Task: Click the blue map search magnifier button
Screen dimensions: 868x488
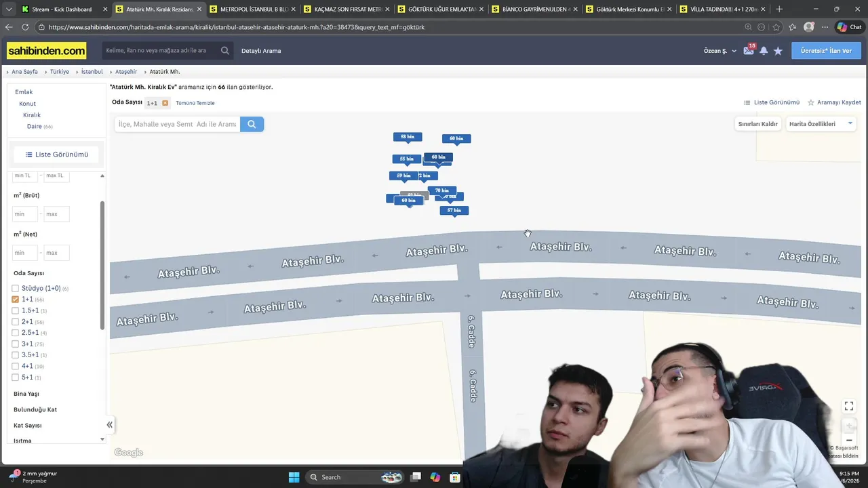Action: click(252, 124)
